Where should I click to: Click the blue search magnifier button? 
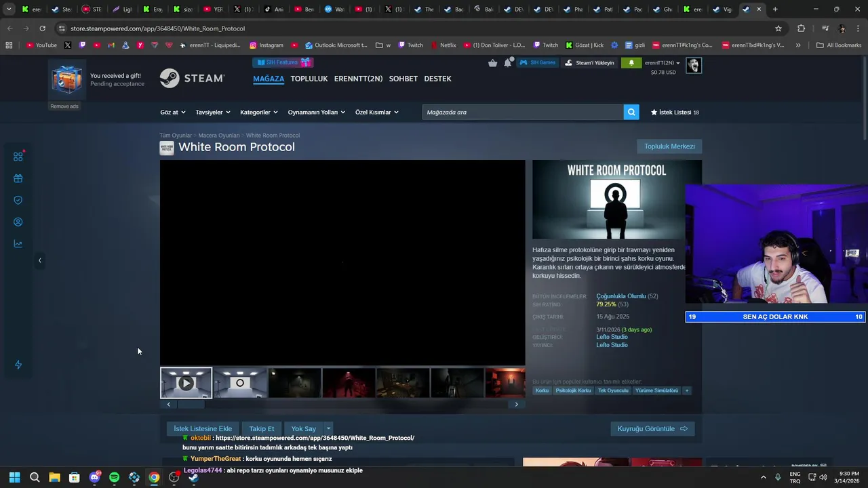pyautogui.click(x=631, y=113)
